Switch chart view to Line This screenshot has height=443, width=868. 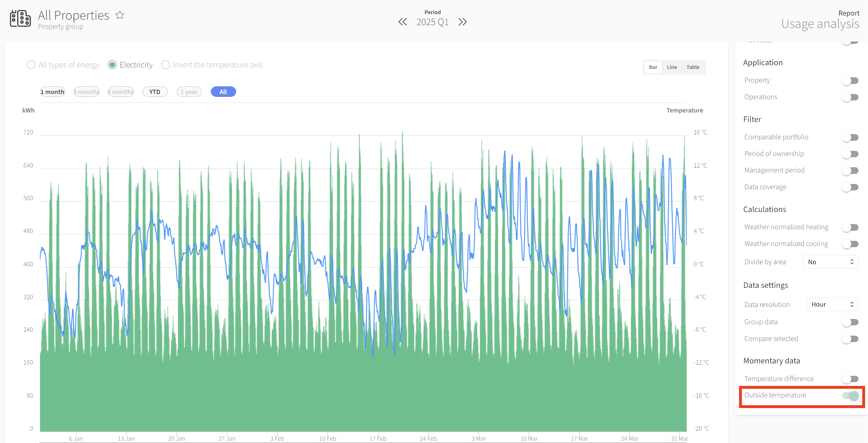[671, 67]
